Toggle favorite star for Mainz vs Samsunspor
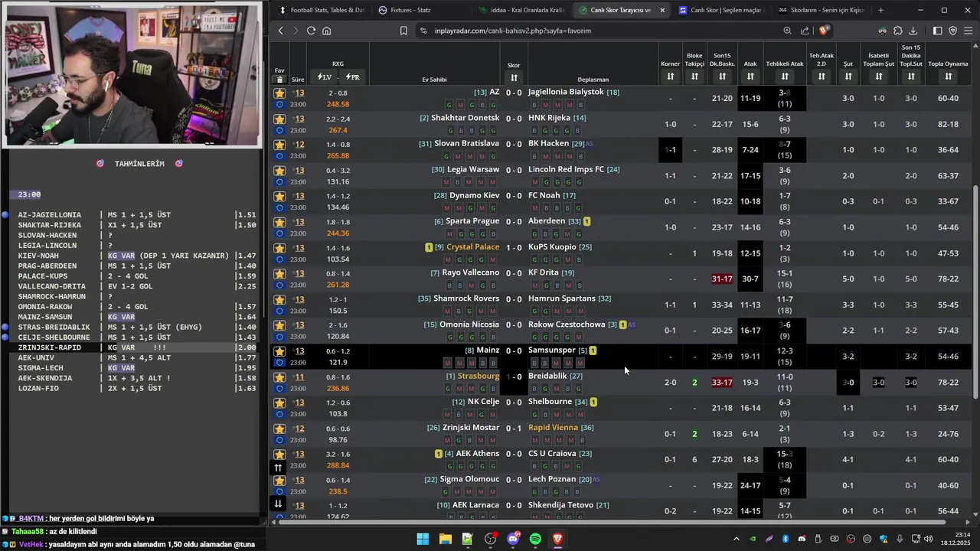The image size is (980, 551). 279,351
